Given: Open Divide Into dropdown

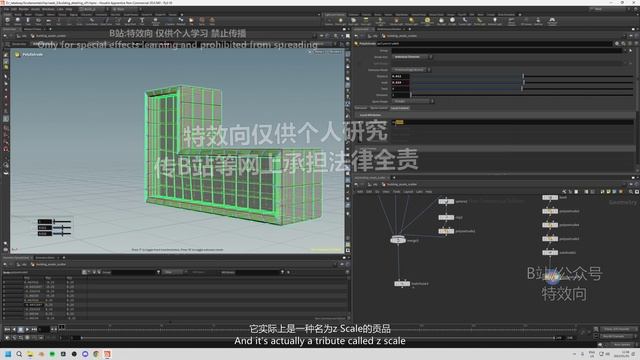Looking at the screenshot, I should tap(412, 57).
